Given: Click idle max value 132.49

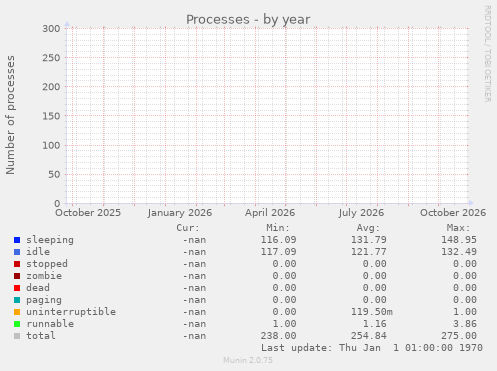Looking at the screenshot, I should tap(459, 252).
